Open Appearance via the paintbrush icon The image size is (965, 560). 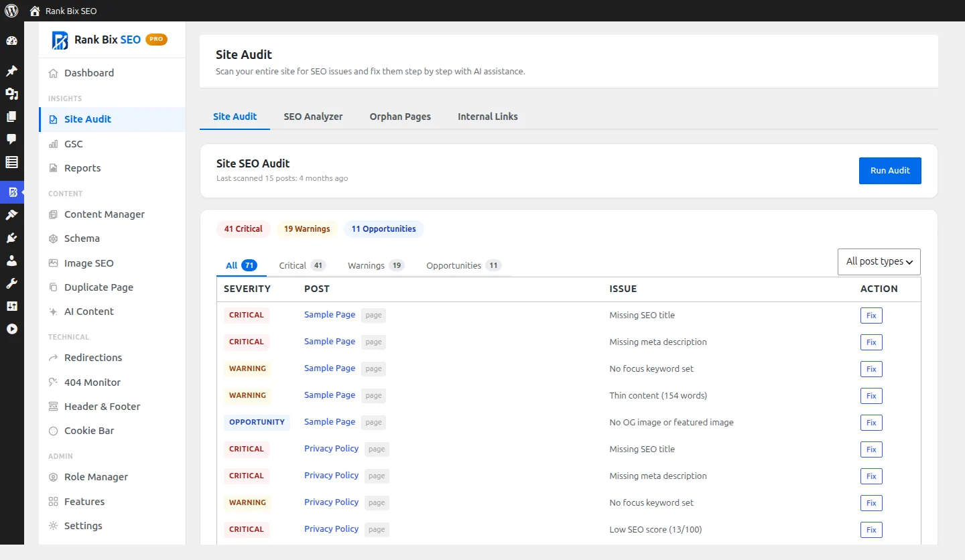click(x=11, y=215)
